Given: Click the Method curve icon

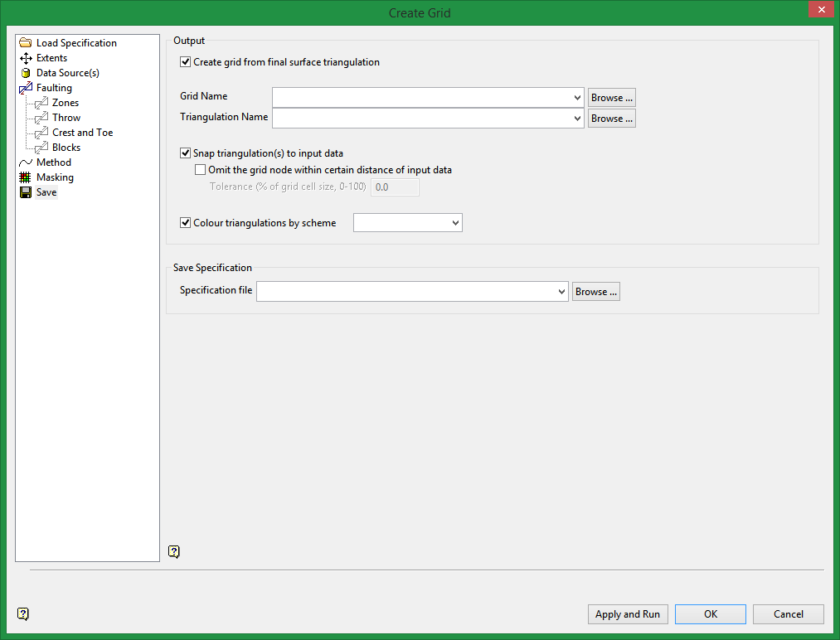Looking at the screenshot, I should (x=26, y=162).
